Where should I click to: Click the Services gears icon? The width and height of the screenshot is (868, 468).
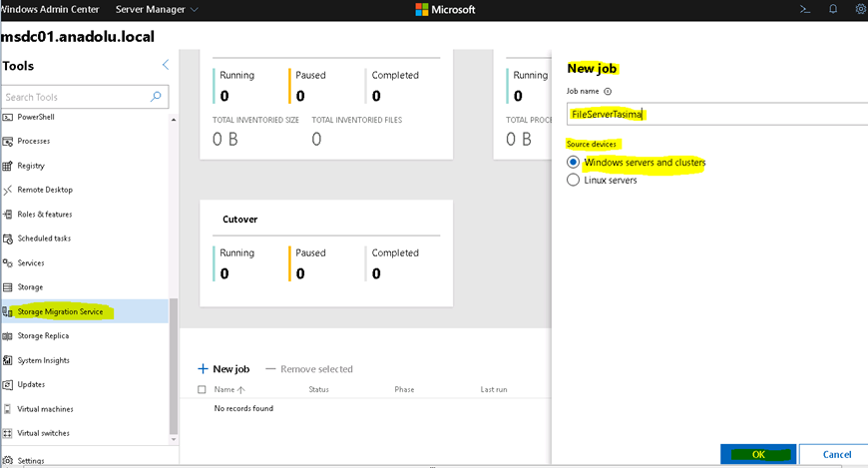(x=8, y=263)
